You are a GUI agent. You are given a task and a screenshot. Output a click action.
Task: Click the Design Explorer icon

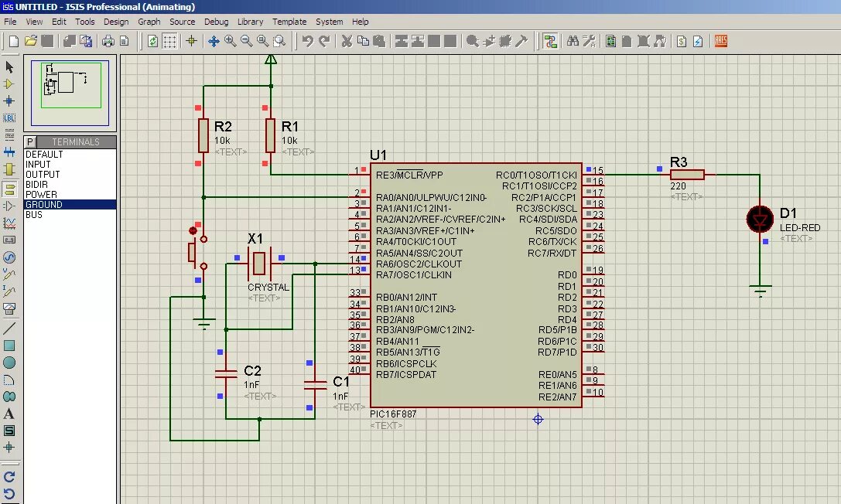tap(610, 41)
